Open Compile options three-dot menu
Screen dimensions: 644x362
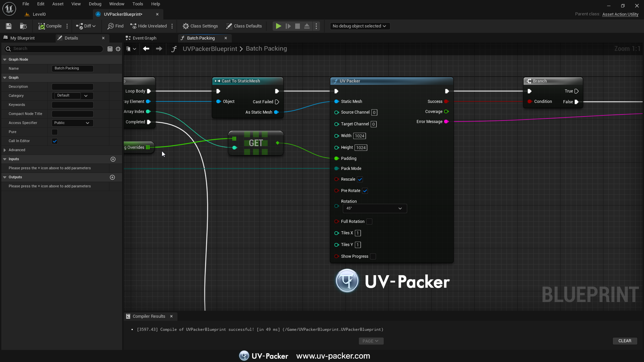[67, 26]
